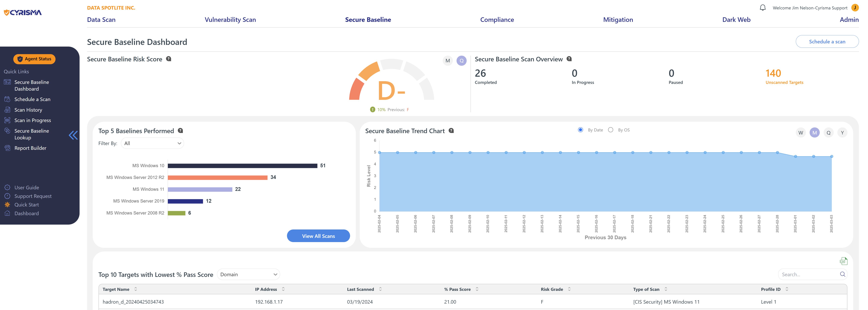Open the Compliance menu

[497, 20]
